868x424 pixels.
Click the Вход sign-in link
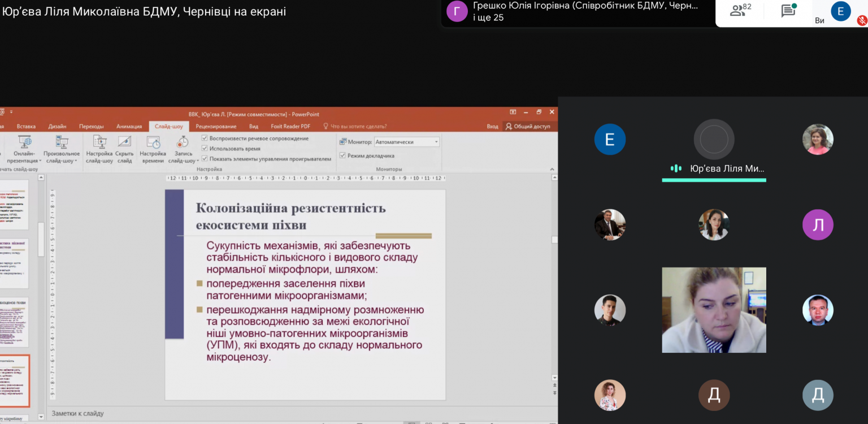[492, 127]
